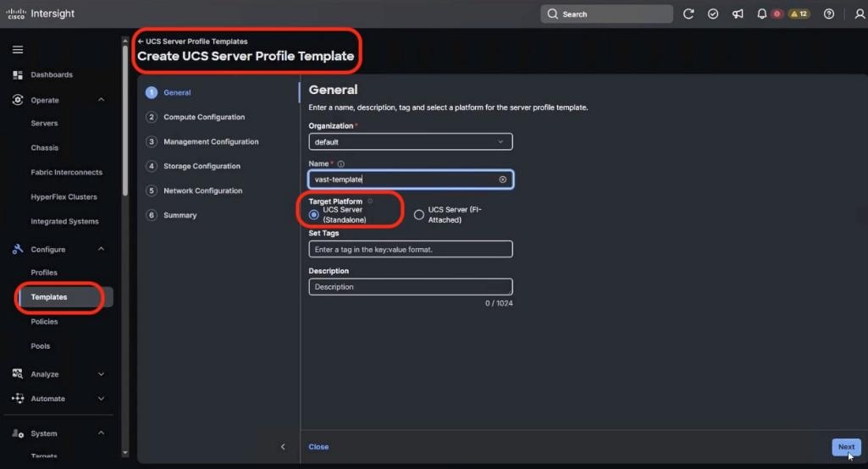Screen dimensions: 868x469
Task: Go to Compute Configuration step
Action: point(196,117)
